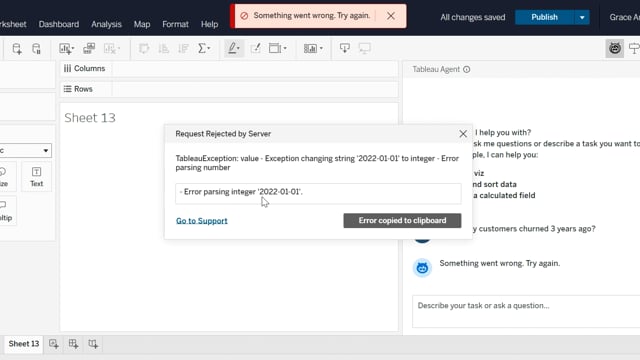Select the Text marks card button
Screen dimensions: 640x360
pyautogui.click(x=36, y=177)
